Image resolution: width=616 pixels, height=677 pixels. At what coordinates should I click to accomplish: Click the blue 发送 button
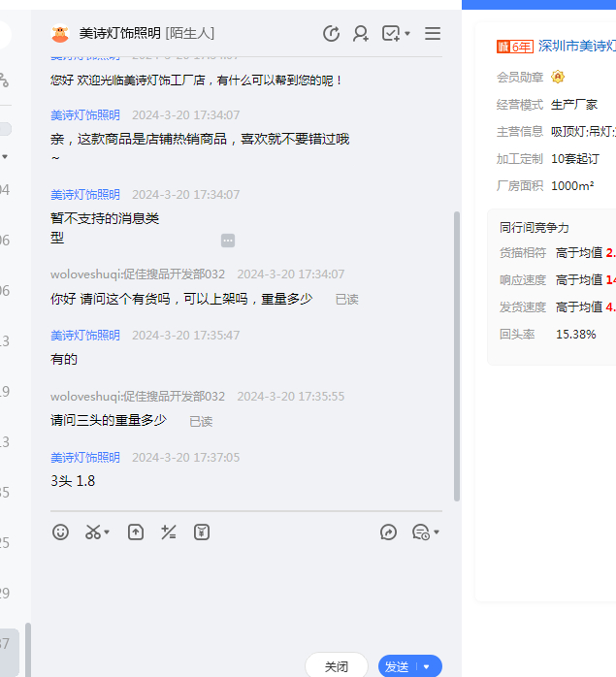pyautogui.click(x=398, y=666)
